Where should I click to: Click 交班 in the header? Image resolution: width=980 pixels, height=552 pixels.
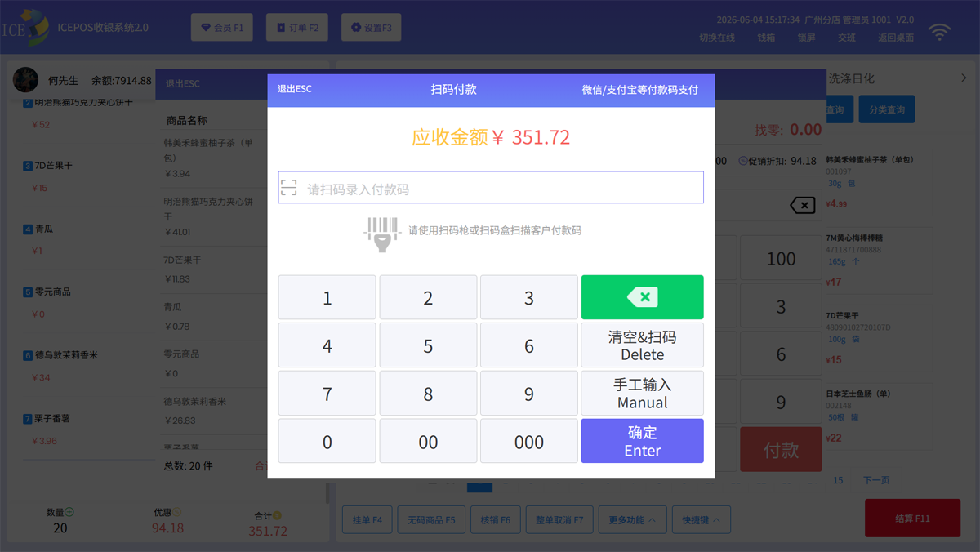click(847, 38)
